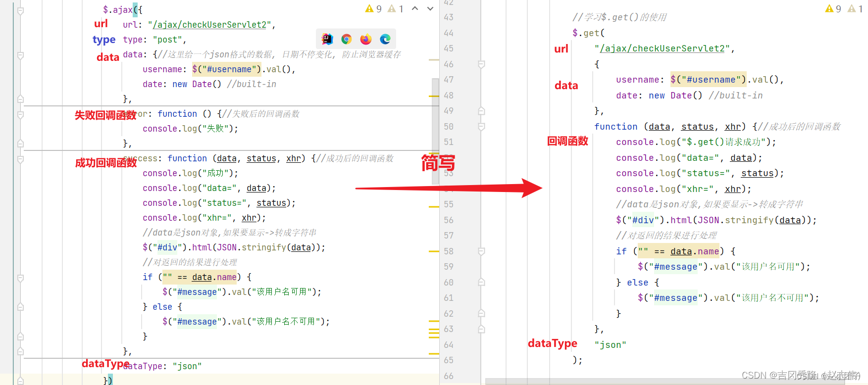Toggle the fold end marker on line 49

coord(481,111)
